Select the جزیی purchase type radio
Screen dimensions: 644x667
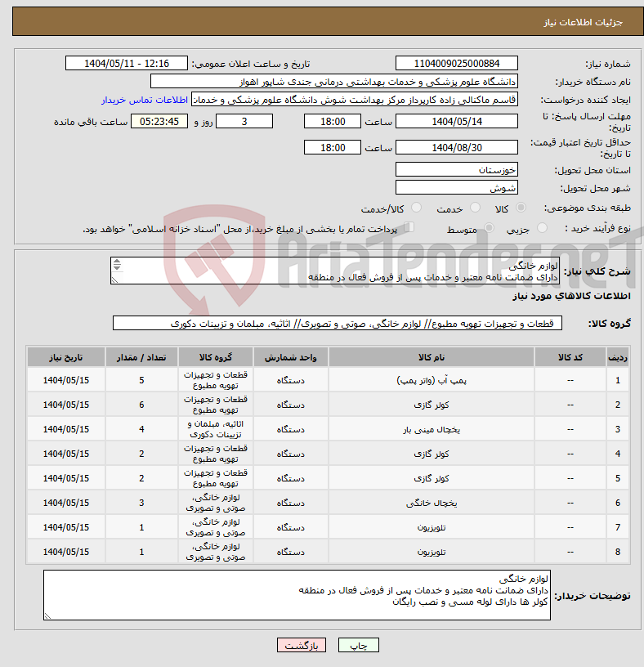coord(542,228)
